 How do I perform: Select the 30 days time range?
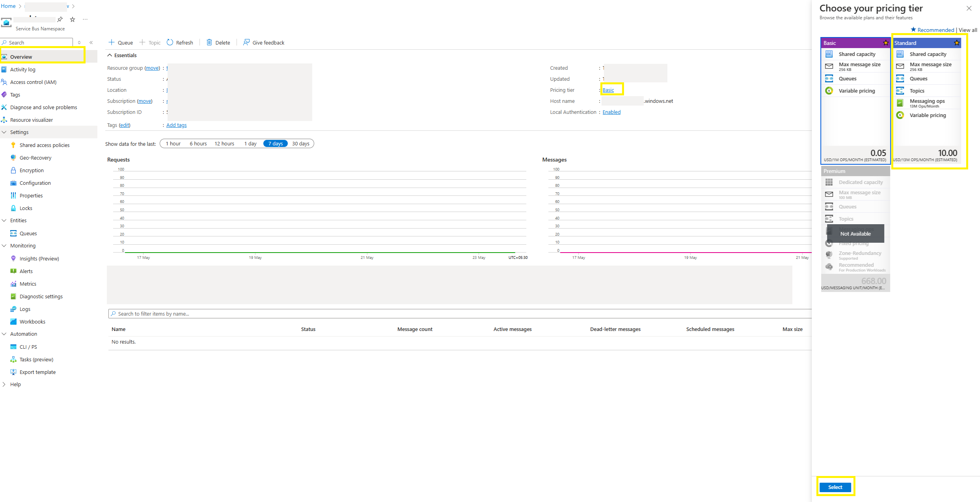click(x=301, y=144)
